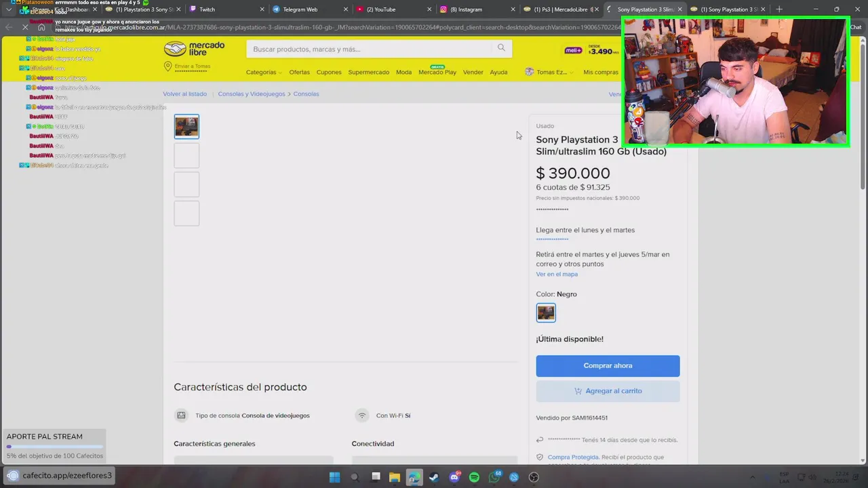This screenshot has width=868, height=488.
Task: Close the Twitch tab
Action: click(262, 9)
